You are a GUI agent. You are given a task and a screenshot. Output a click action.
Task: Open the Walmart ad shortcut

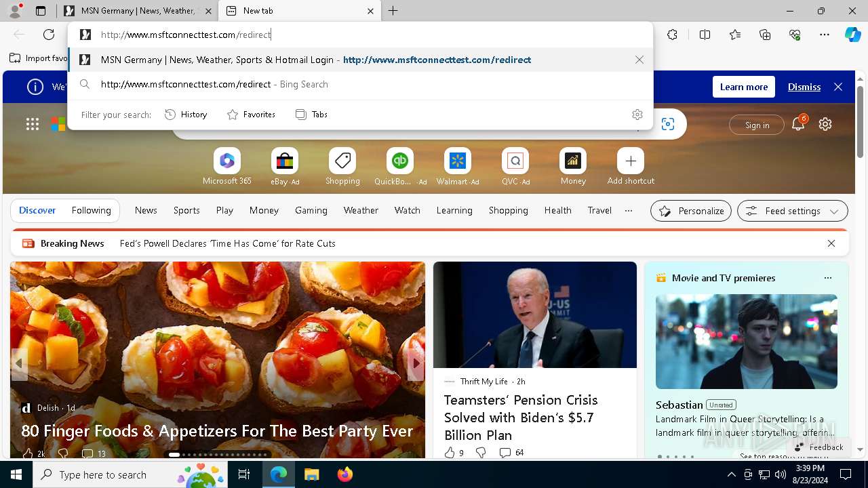click(458, 167)
